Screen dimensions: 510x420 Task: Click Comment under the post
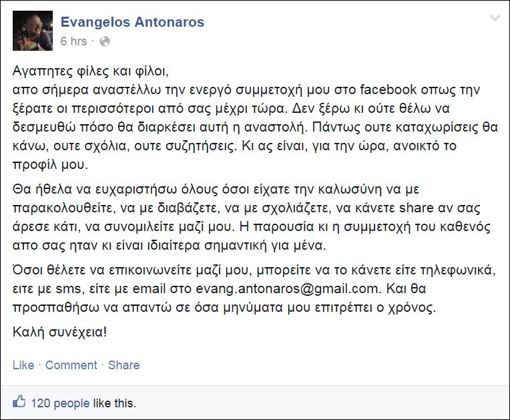[71, 365]
